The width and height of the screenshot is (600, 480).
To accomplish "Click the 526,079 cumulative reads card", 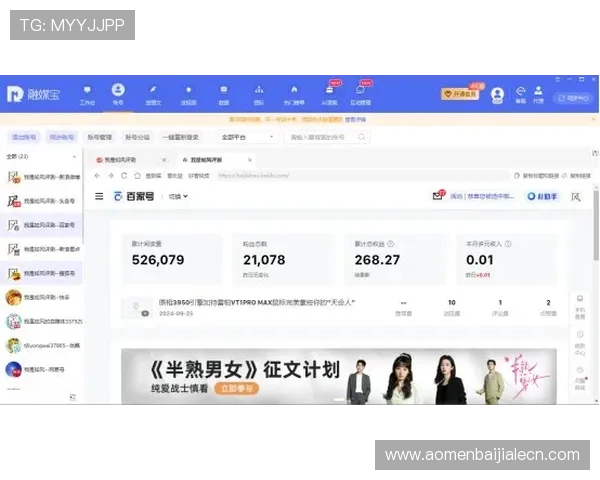I will [172, 259].
